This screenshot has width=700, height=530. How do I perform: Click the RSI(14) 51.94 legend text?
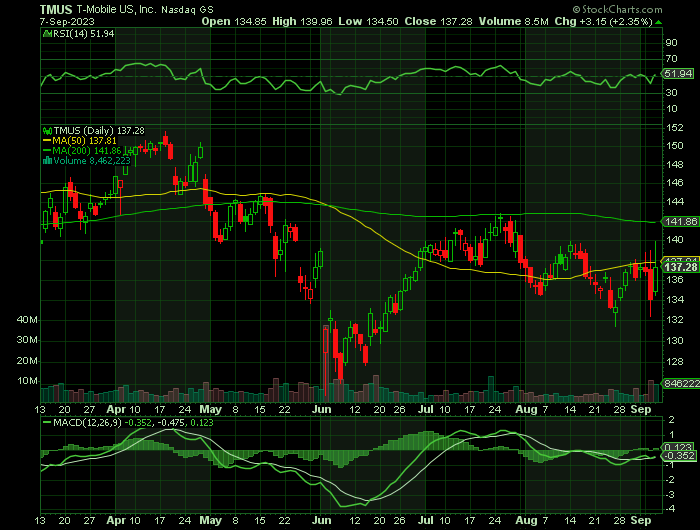tap(83, 33)
